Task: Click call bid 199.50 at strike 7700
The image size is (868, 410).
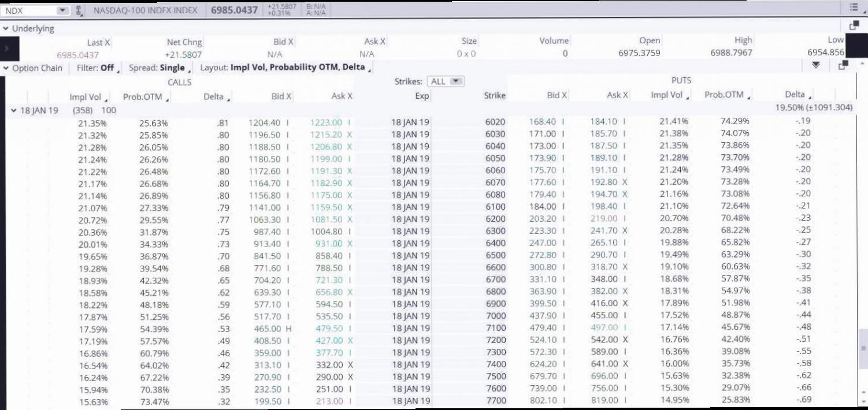Action: (267, 401)
